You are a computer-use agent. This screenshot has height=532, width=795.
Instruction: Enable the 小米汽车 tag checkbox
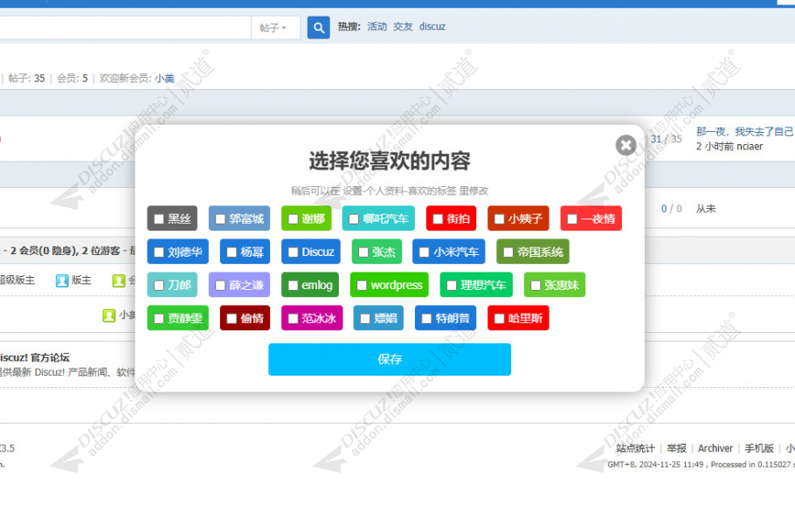(425, 252)
